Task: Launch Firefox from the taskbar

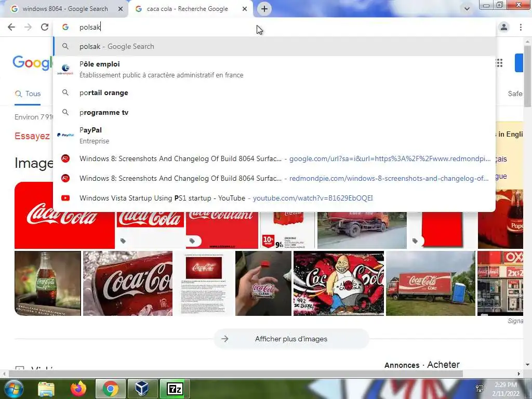Action: pyautogui.click(x=78, y=389)
